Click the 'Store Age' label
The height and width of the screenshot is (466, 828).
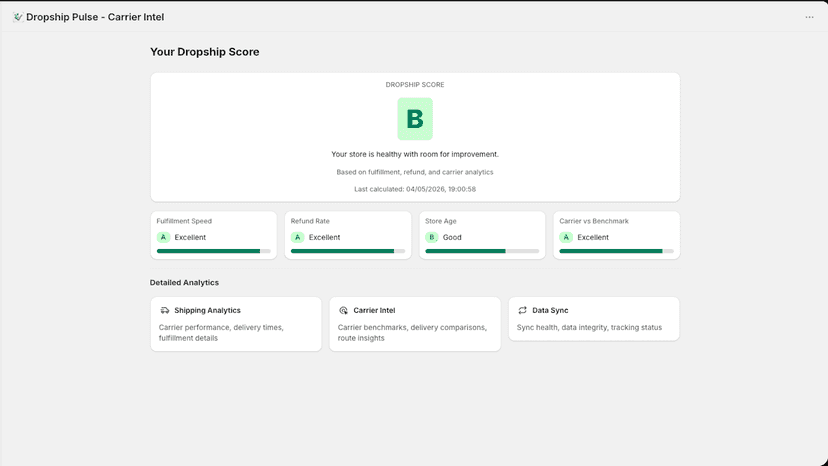pos(440,221)
